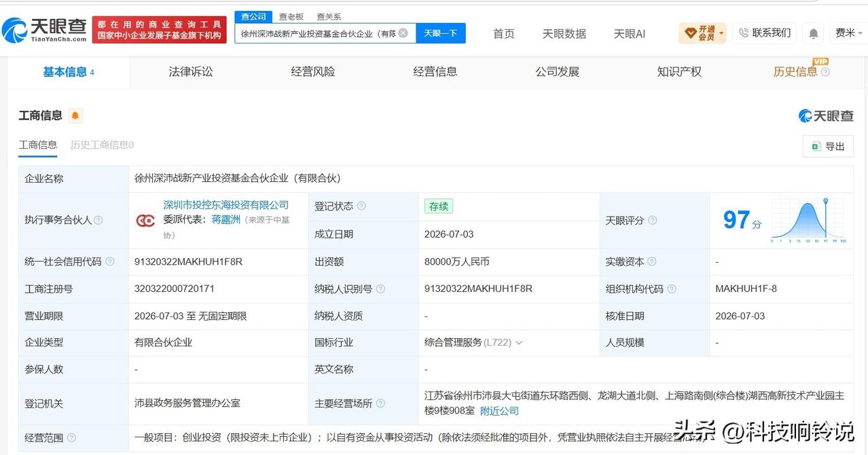868x455 pixels.
Task: Click the 320322000720171 registration number
Action: pyautogui.click(x=175, y=289)
